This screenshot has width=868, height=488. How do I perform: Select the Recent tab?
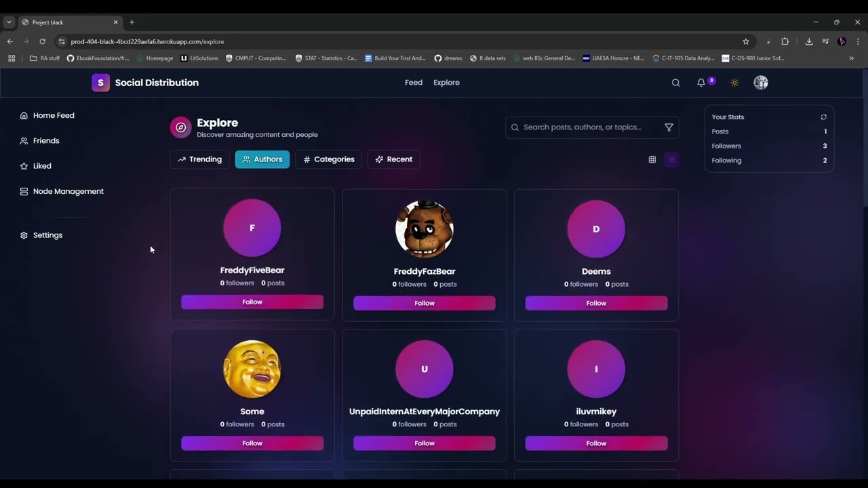[393, 159]
